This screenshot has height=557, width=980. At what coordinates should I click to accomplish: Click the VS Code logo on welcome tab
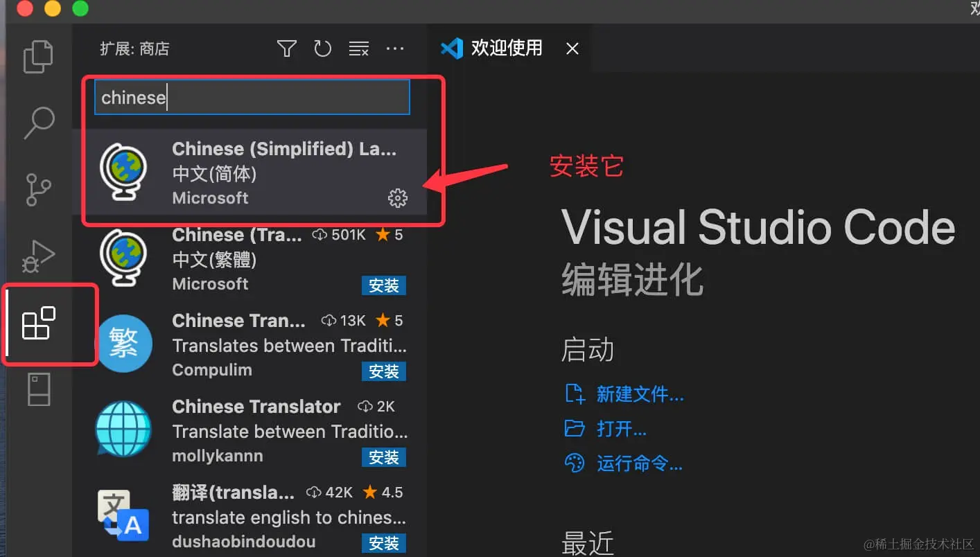click(452, 48)
